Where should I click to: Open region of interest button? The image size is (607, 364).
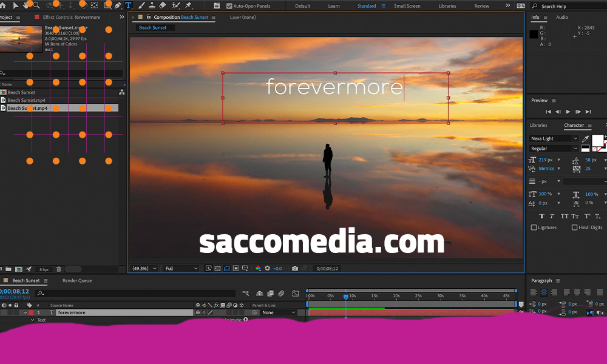tap(236, 268)
